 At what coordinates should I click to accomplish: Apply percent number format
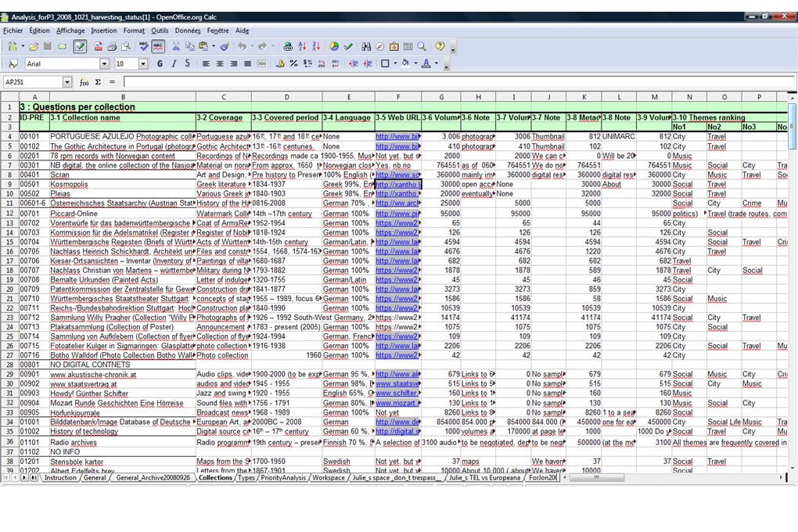click(293, 63)
